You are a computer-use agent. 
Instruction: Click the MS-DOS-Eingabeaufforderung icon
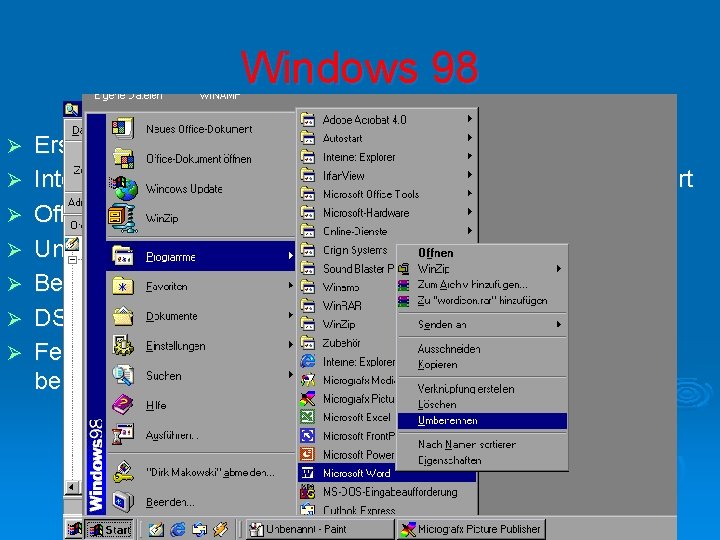click(308, 492)
